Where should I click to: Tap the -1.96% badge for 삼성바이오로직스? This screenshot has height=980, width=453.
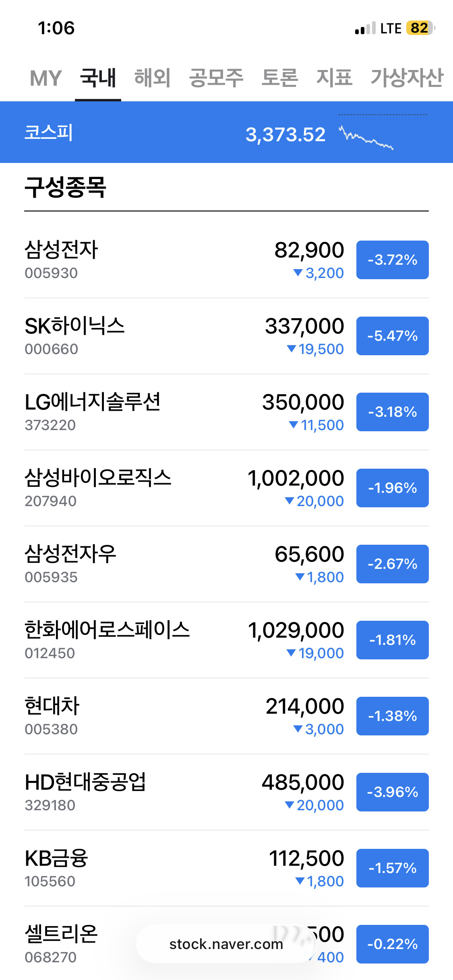392,488
